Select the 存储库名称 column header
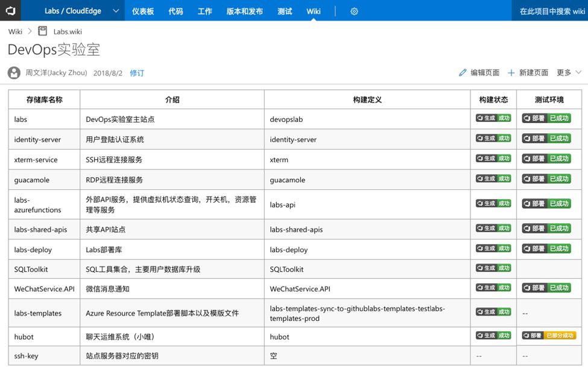 [44, 100]
